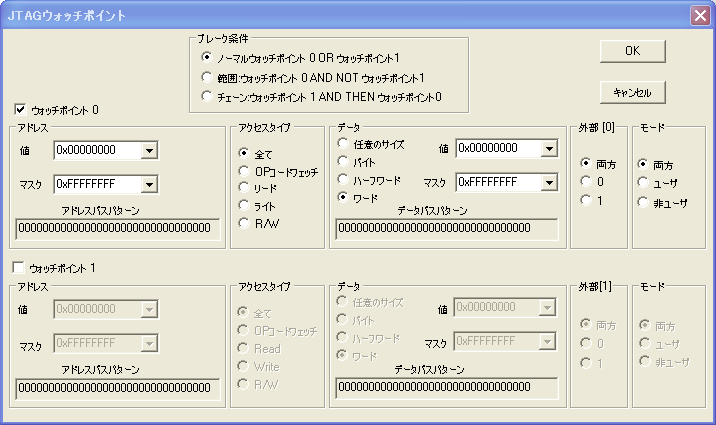Click the キャンセル button

(x=632, y=93)
